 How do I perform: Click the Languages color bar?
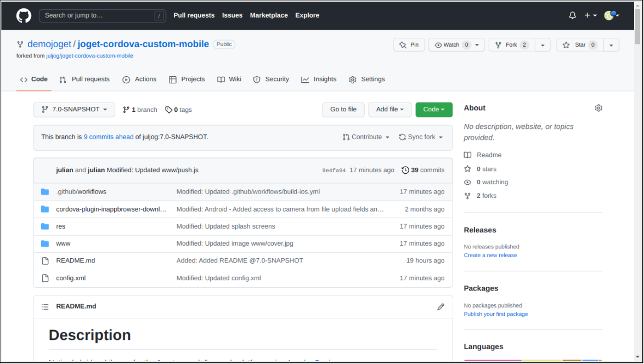[x=533, y=360]
